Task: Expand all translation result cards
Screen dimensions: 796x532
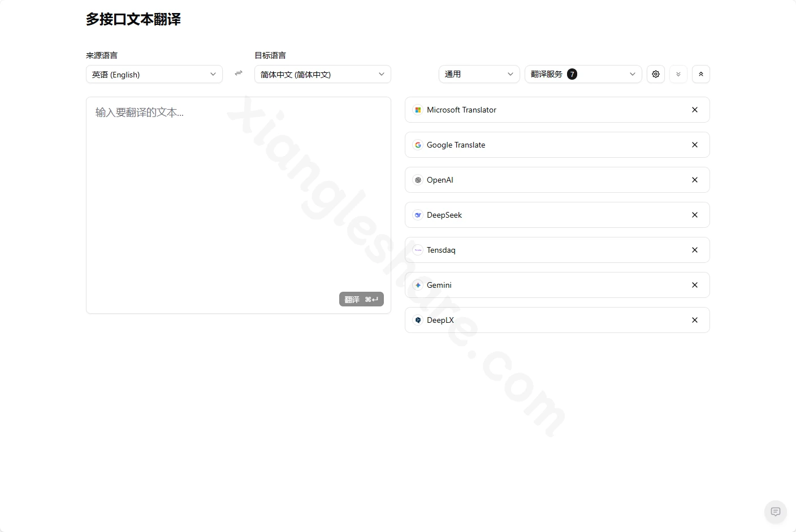Action: click(x=678, y=74)
